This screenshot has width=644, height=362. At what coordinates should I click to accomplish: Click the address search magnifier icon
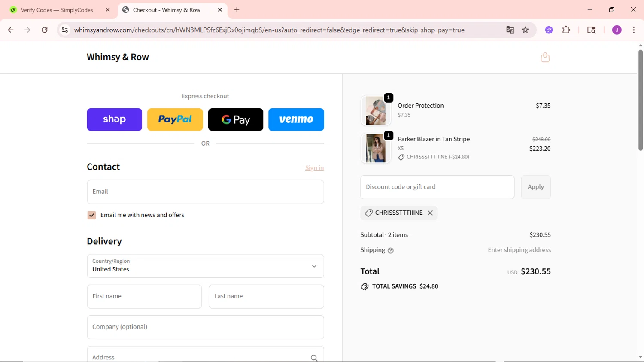(x=314, y=358)
